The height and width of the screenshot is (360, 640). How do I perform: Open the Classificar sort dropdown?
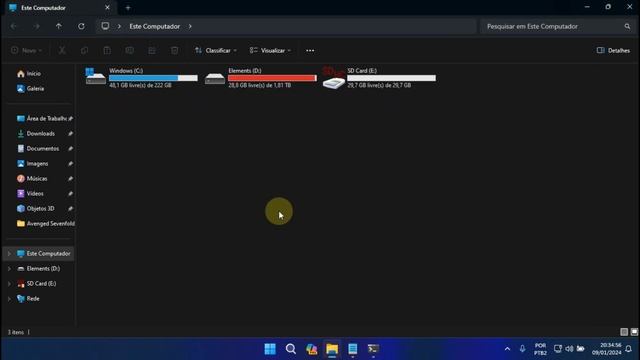216,50
